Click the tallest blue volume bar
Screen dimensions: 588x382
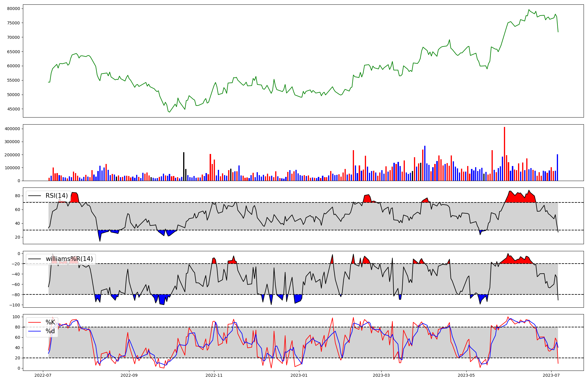point(425,163)
